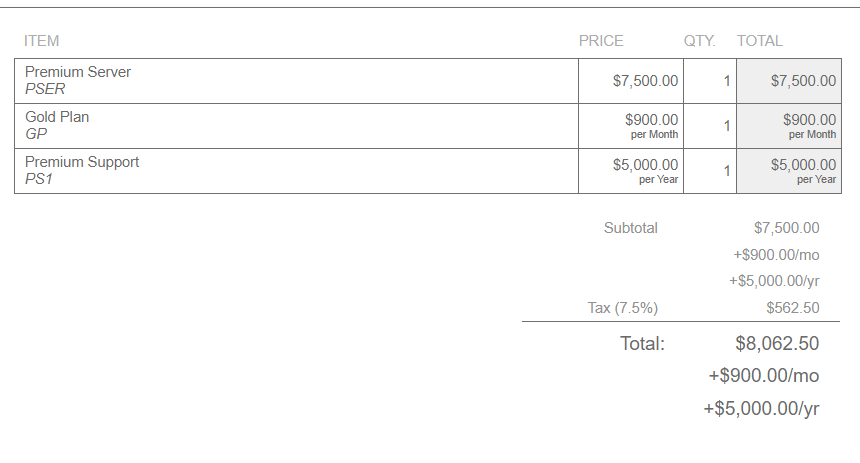This screenshot has width=860, height=463.
Task: Click the $900.00 per Month price cell
Action: [x=631, y=126]
